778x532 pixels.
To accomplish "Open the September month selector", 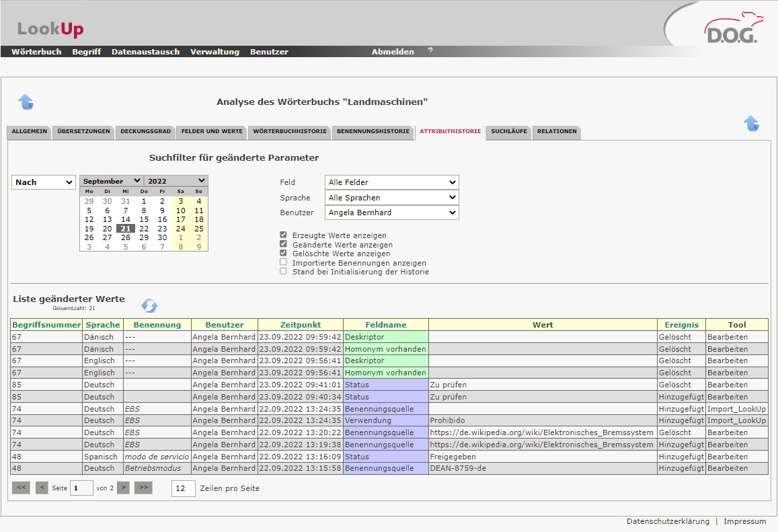I will click(x=111, y=181).
